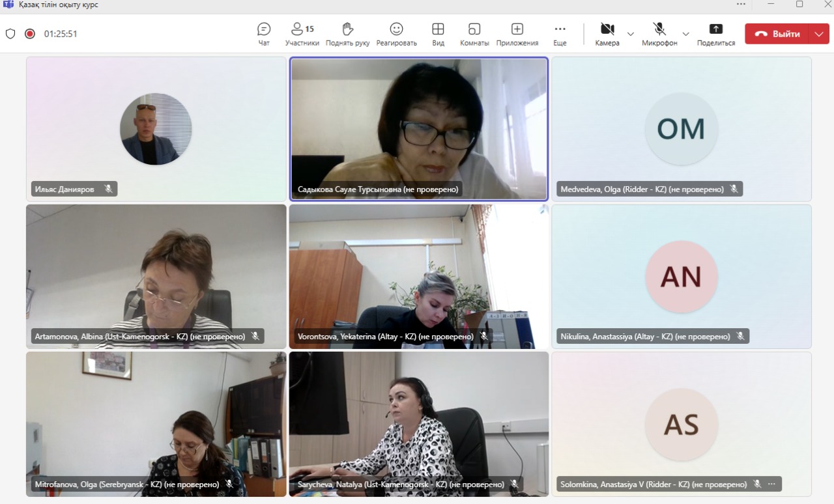834x504 pixels.
Task: Raise hand with Поднять руку
Action: coord(347,34)
